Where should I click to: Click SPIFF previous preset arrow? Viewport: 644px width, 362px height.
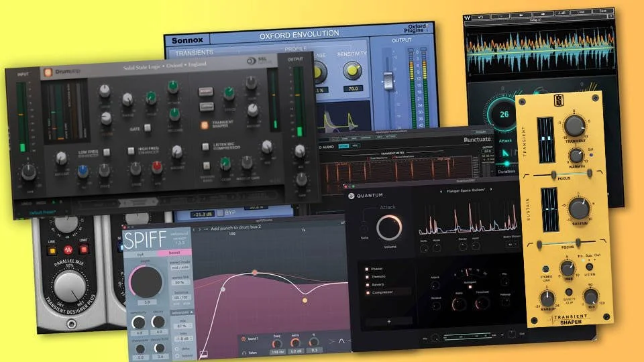coord(194,229)
